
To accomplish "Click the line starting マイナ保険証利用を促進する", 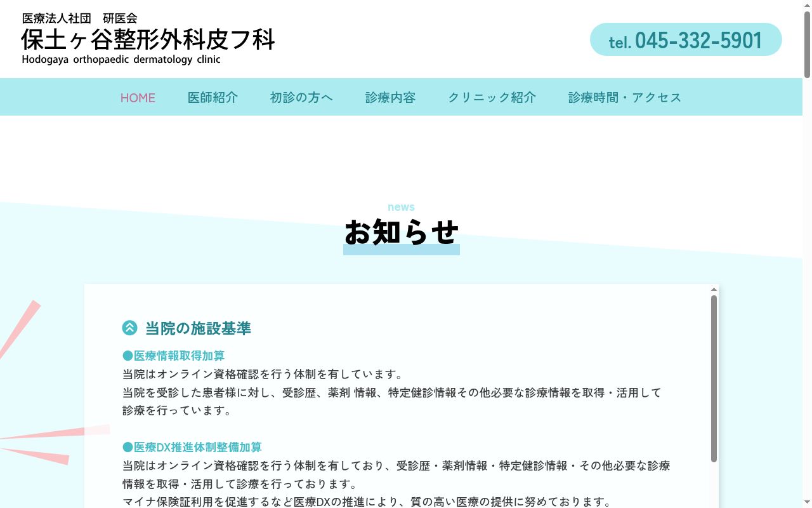I will point(367,502).
